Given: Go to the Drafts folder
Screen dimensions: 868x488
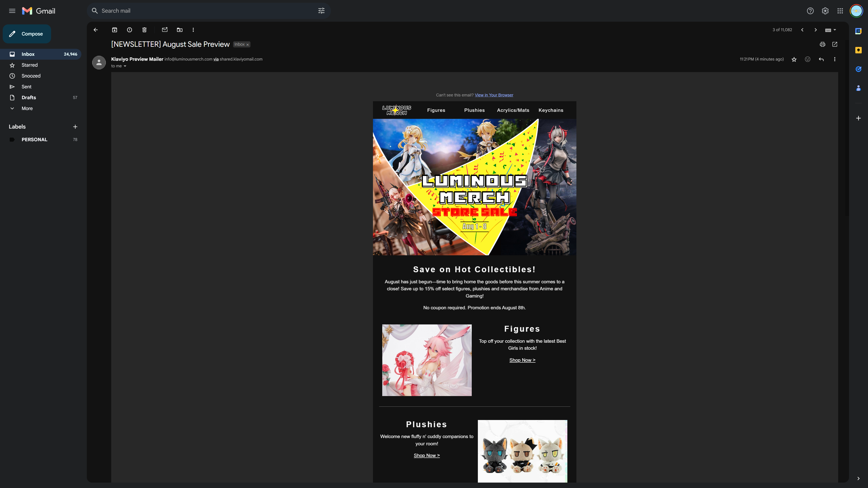Looking at the screenshot, I should click(x=29, y=98).
